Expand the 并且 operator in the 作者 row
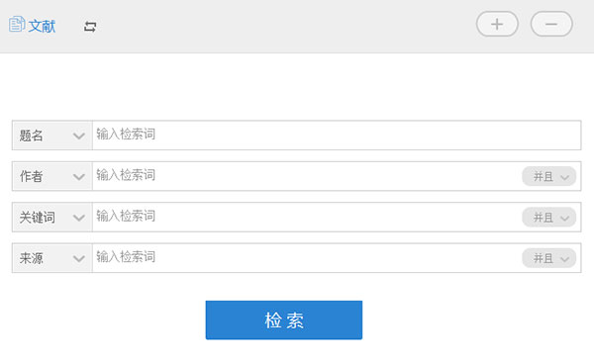The height and width of the screenshot is (364, 594). (548, 176)
